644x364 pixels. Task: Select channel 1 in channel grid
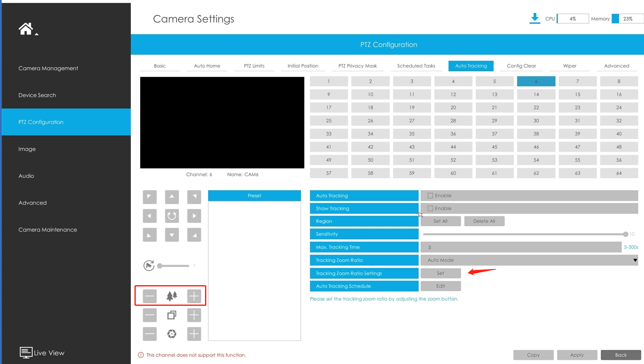(x=329, y=81)
